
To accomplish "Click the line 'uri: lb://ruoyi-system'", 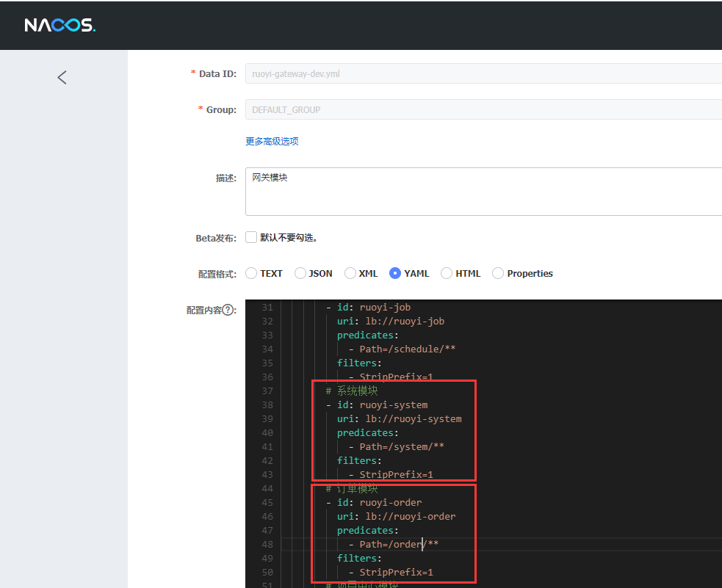I will 400,419.
